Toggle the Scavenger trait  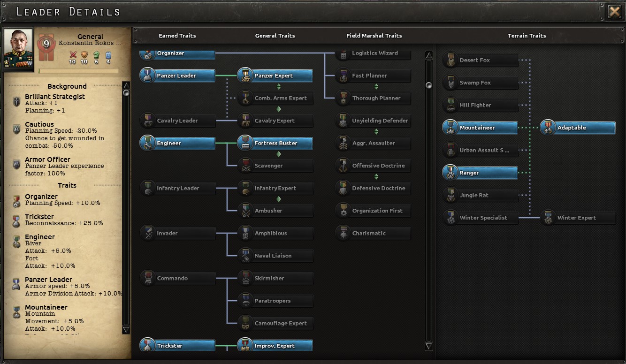pos(275,166)
